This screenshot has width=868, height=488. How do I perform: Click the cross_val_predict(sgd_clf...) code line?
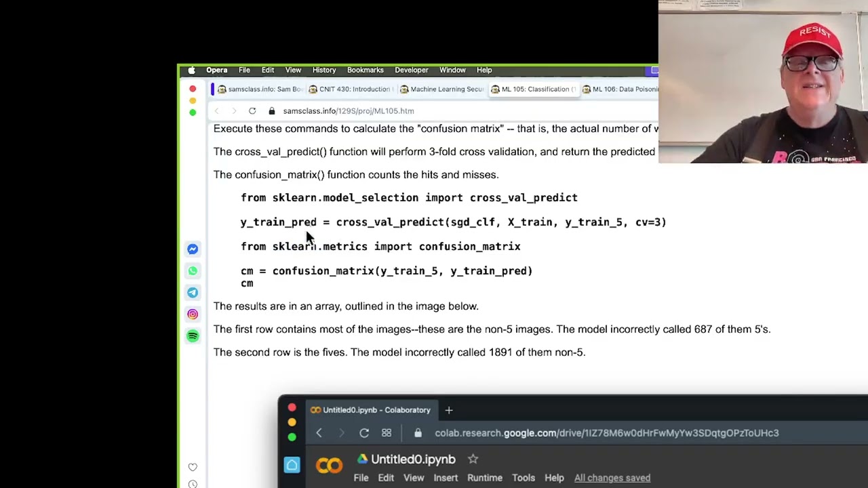(x=454, y=222)
